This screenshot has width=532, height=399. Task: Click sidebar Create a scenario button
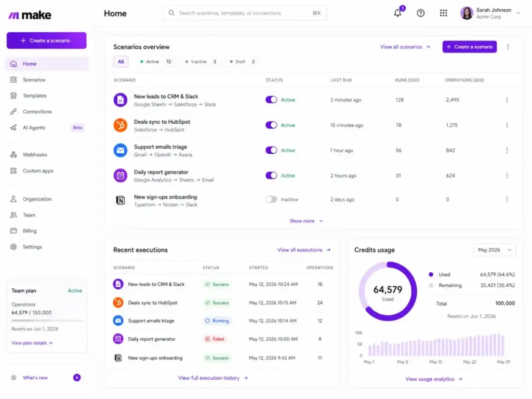coord(46,41)
